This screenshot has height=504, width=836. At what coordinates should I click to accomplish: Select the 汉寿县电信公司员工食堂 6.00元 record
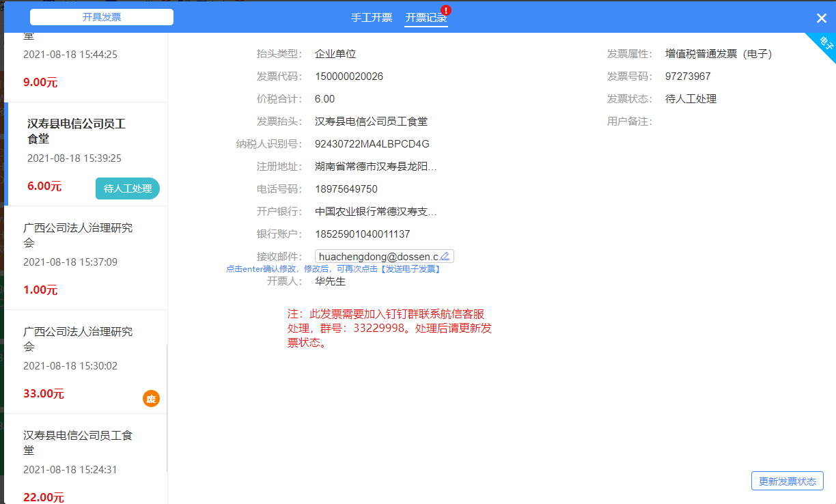tap(85, 154)
